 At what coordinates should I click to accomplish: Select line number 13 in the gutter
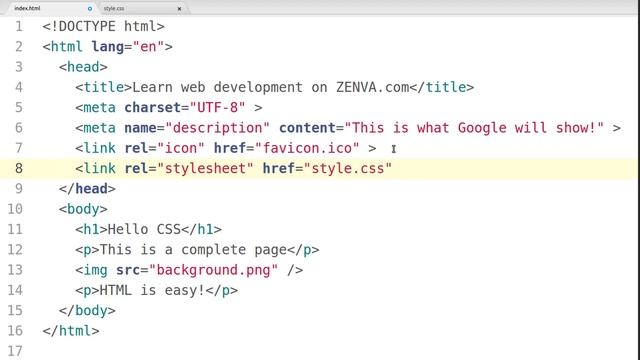pyautogui.click(x=15, y=270)
